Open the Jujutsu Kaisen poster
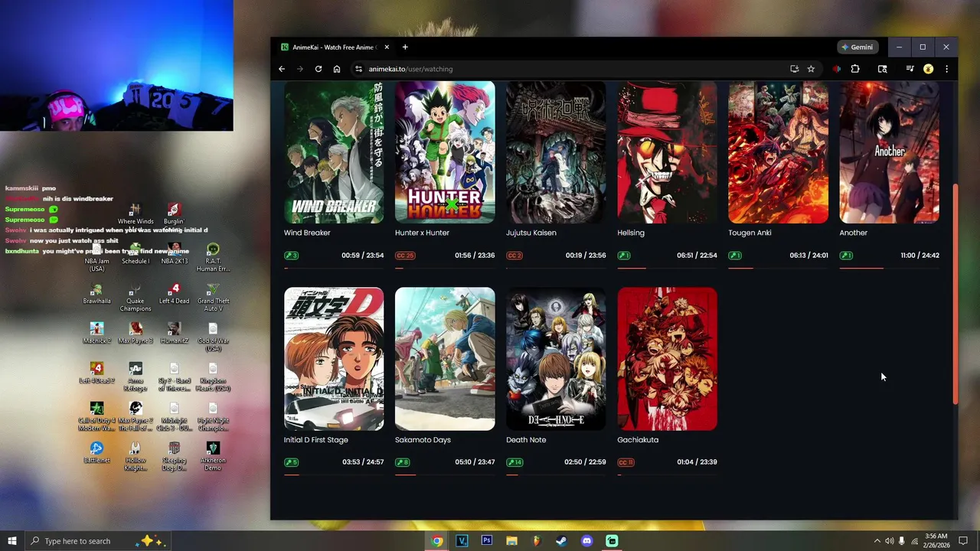980x551 pixels. click(556, 152)
